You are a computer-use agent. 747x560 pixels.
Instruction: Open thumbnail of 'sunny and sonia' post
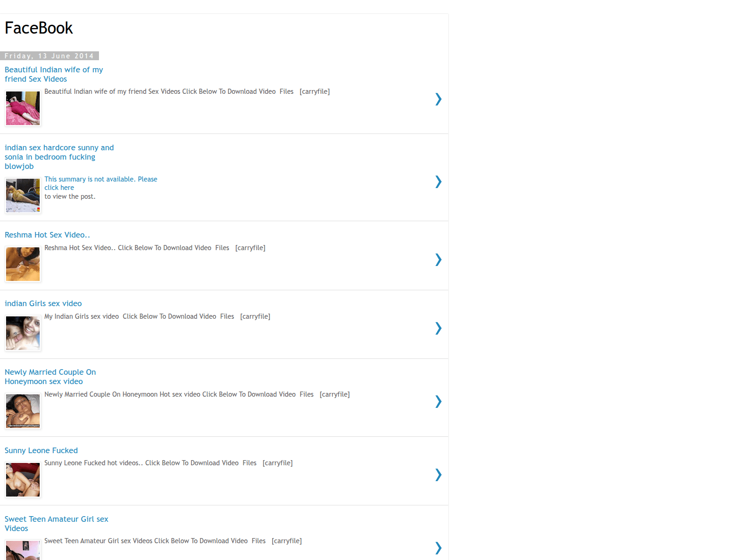click(23, 196)
